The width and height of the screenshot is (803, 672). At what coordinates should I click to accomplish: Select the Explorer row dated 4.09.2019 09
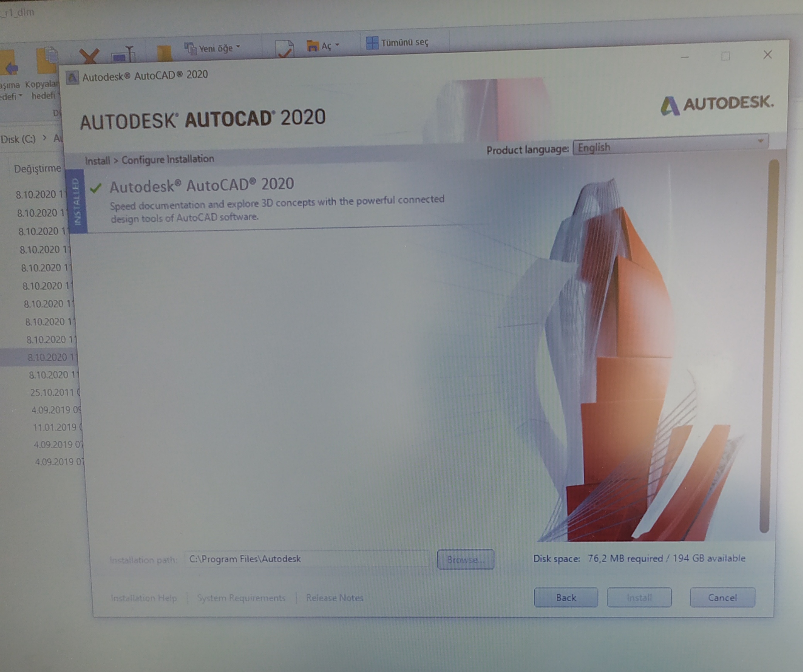click(56, 410)
